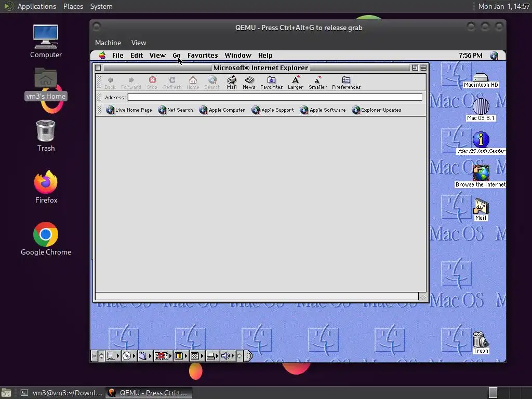Screen dimensions: 532x399
Task: Open the Go menu
Action: tap(177, 55)
